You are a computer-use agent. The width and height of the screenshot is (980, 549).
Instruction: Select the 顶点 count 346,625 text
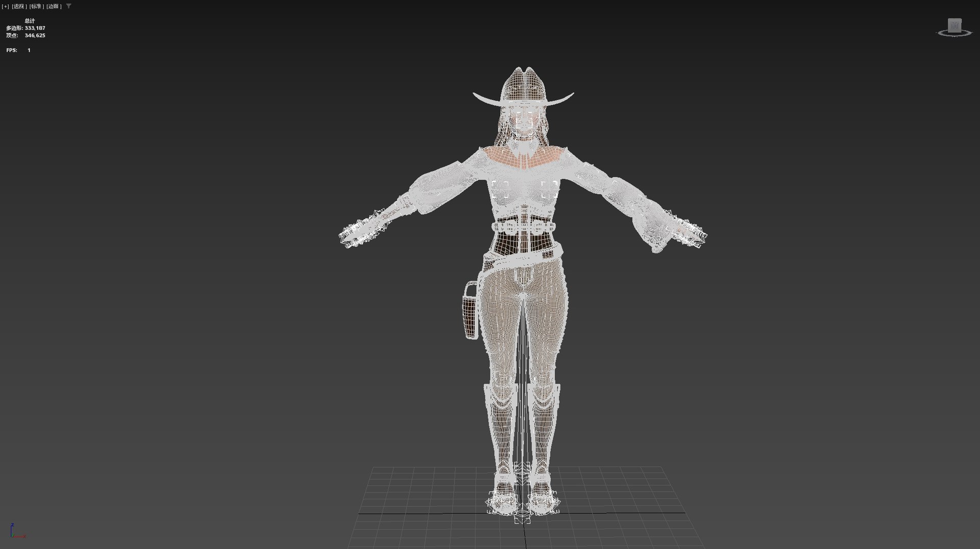click(35, 35)
